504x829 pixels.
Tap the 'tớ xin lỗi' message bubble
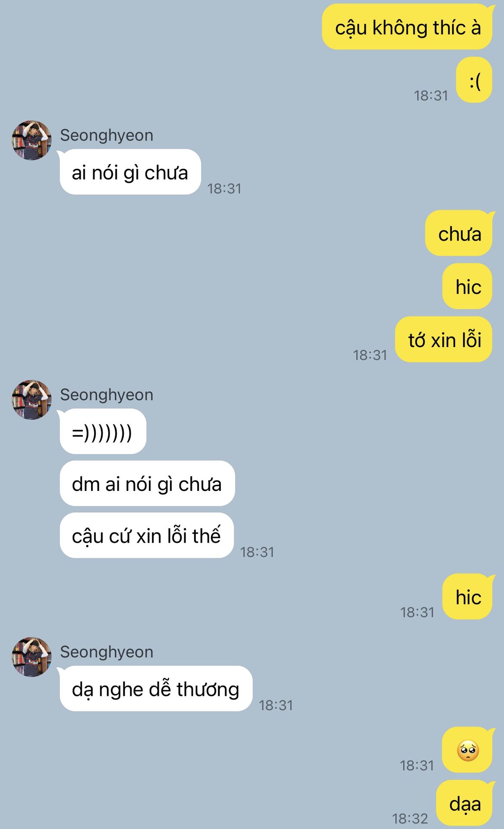click(444, 339)
